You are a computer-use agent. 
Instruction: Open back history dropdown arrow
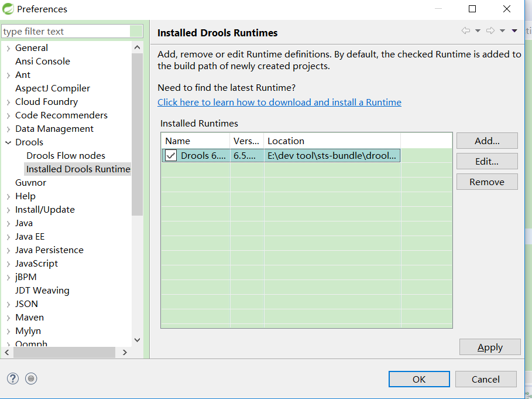(478, 31)
